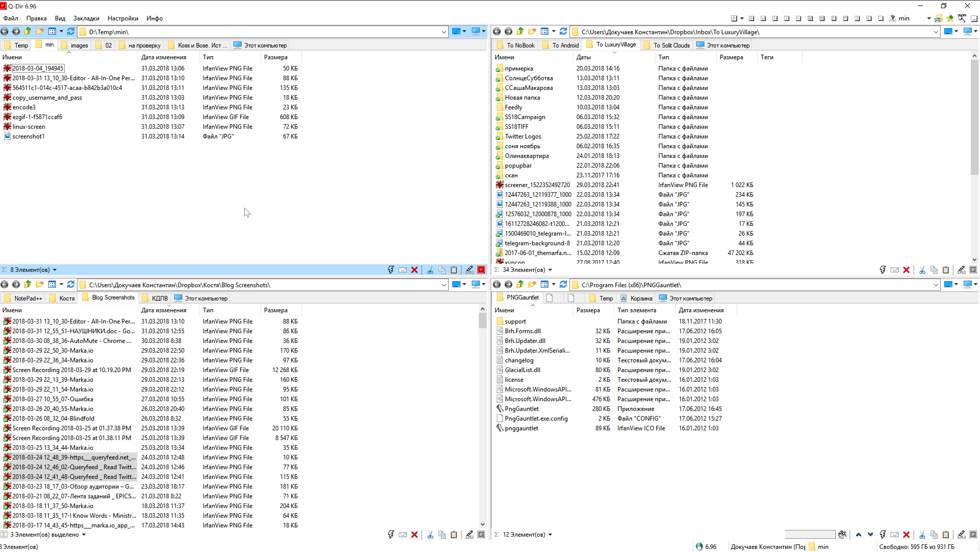Open the Закладки menu
The image size is (980, 552).
(x=86, y=18)
